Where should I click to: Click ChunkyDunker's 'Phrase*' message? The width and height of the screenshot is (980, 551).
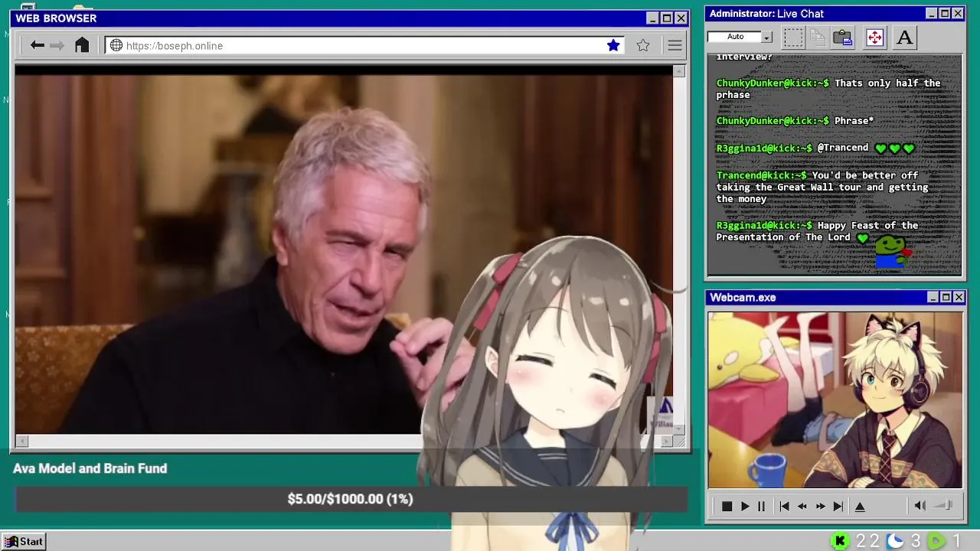(x=854, y=121)
